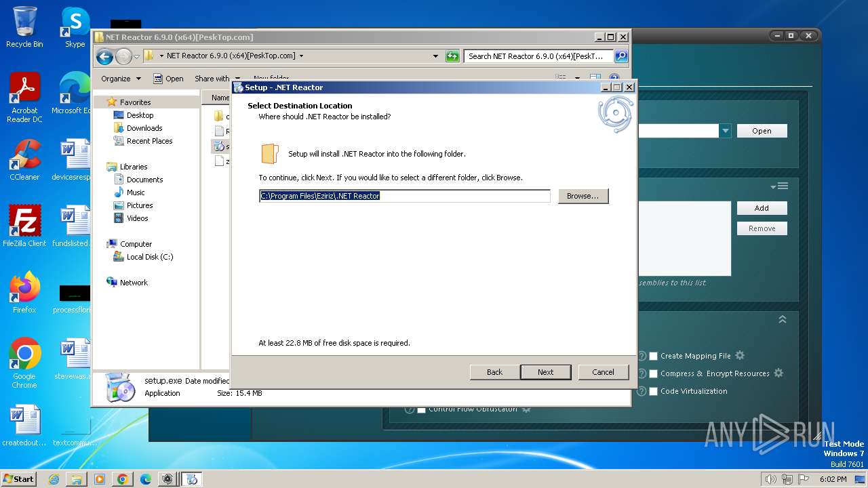Launch Skype from the desktop
Viewport: 868px width, 488px height.
[x=75, y=27]
